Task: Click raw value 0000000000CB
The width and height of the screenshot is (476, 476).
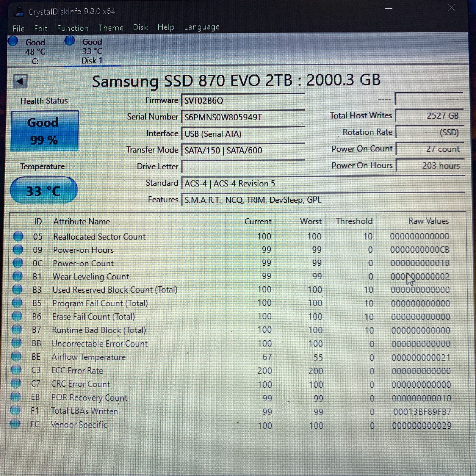Action: [420, 250]
